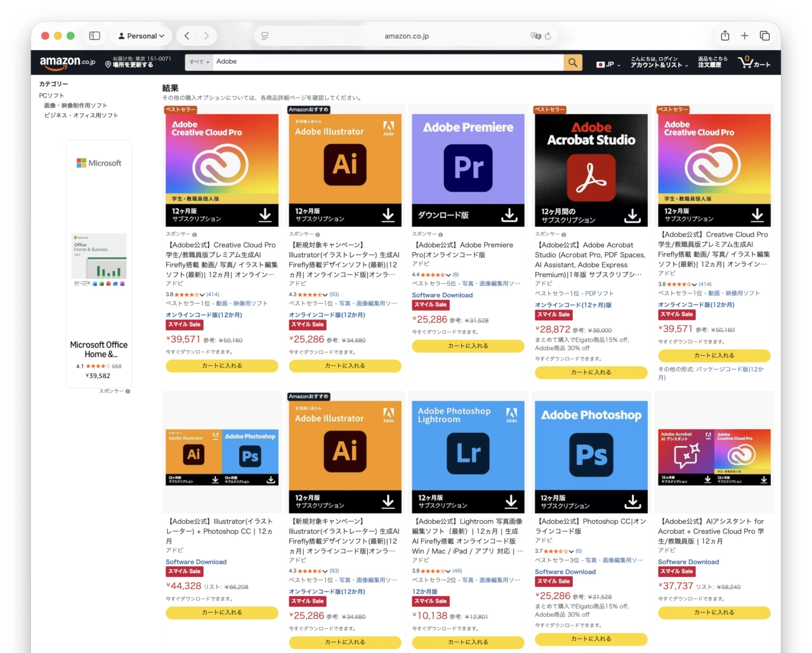This screenshot has width=812, height=653.
Task: Select the PCソフト category
Action: 51,96
